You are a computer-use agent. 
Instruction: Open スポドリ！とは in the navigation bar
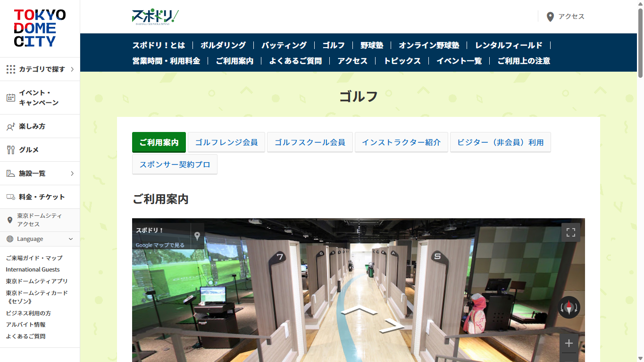tap(159, 45)
